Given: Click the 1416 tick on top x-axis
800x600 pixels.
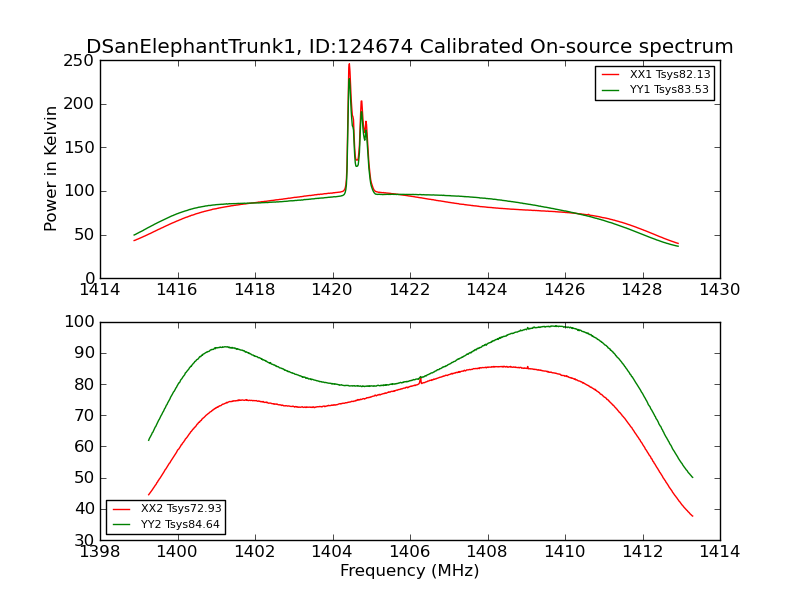Looking at the screenshot, I should tap(177, 290).
